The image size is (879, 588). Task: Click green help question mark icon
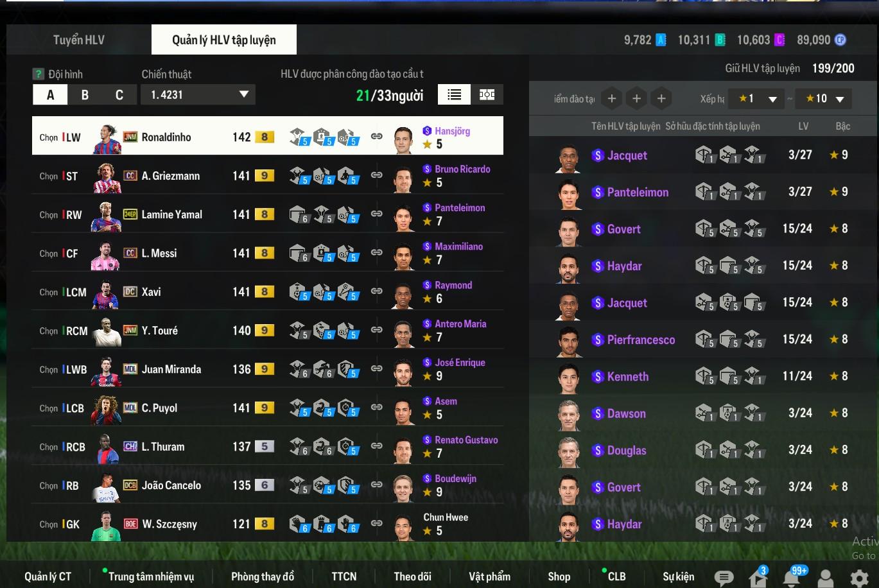coord(39,74)
